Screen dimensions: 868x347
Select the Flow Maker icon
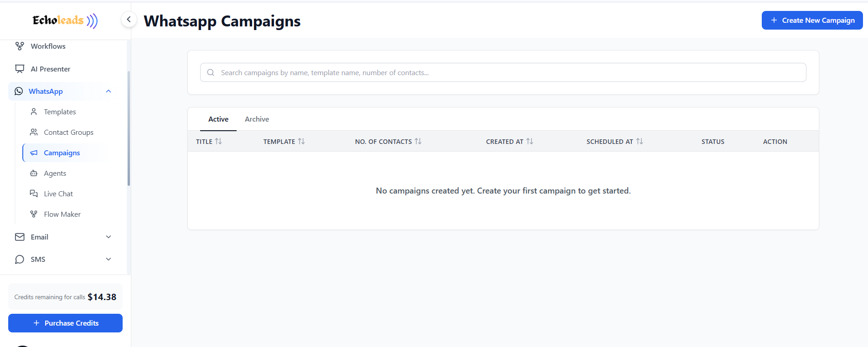click(34, 214)
